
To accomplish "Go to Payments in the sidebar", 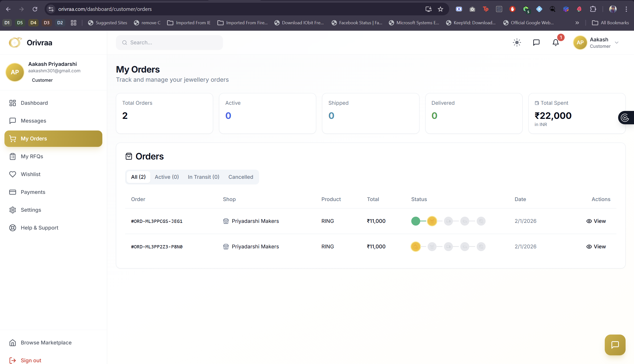I will [x=33, y=192].
